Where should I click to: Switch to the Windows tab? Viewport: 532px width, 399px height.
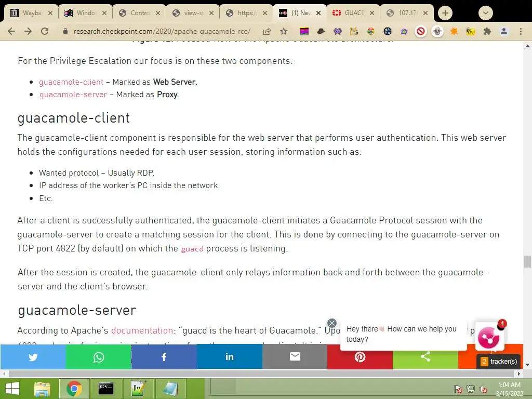(85, 13)
